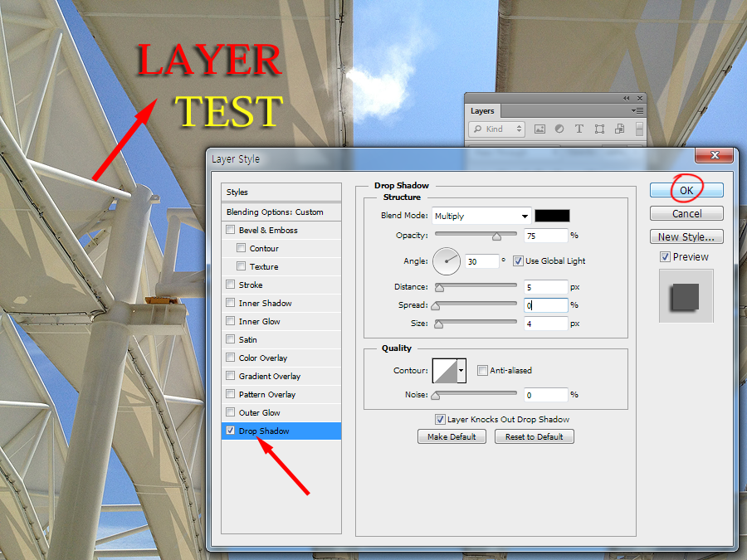Enable the Outer Glow checkbox
747x560 pixels.
[231, 411]
